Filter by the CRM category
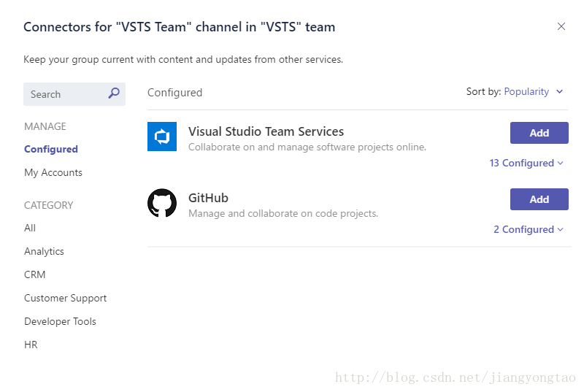The width and height of the screenshot is (584, 392). pos(34,274)
